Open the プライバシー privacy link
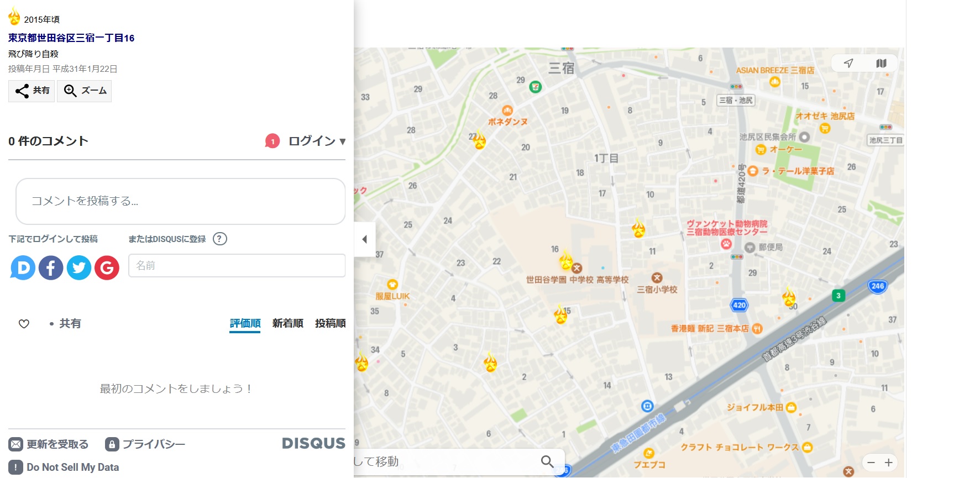The height and width of the screenshot is (478, 980). coord(145,444)
